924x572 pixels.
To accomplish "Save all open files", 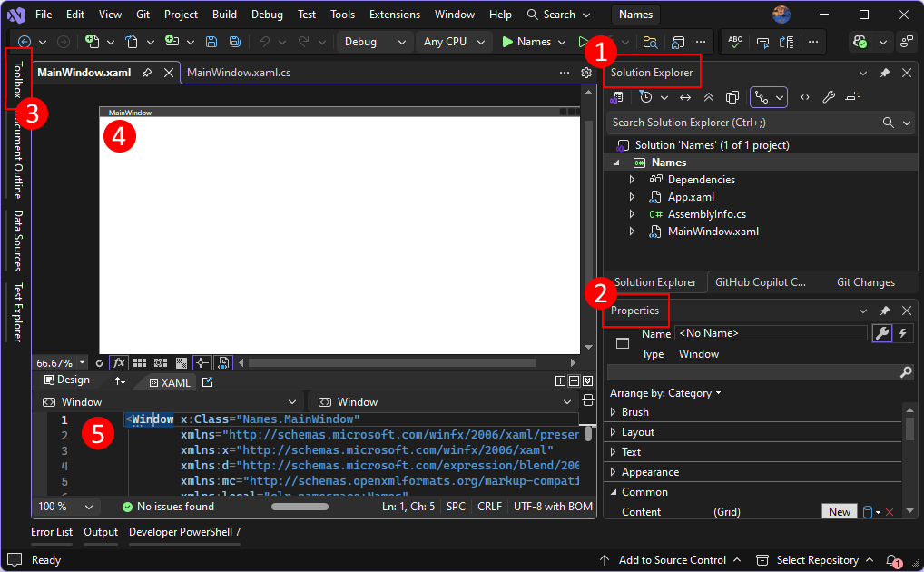I will tap(234, 42).
